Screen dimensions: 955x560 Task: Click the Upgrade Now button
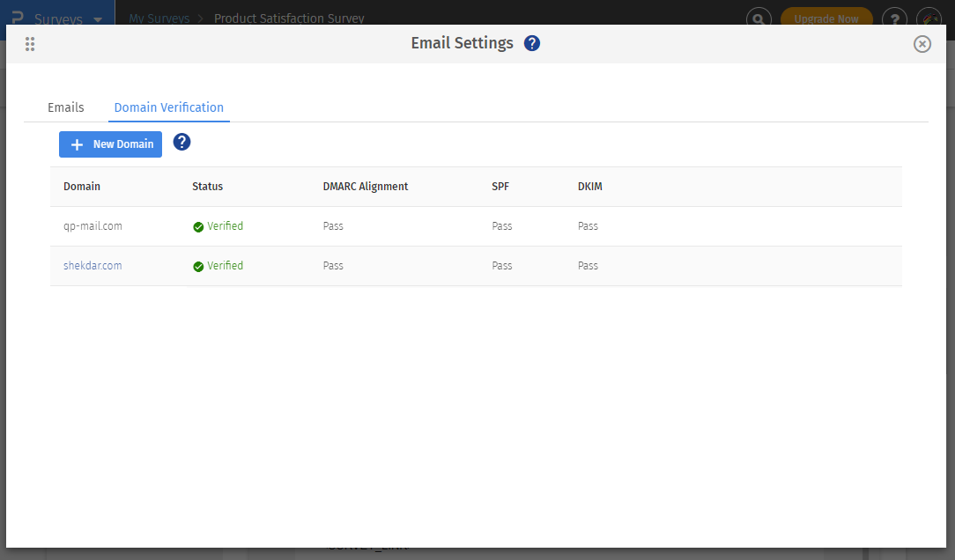point(825,18)
